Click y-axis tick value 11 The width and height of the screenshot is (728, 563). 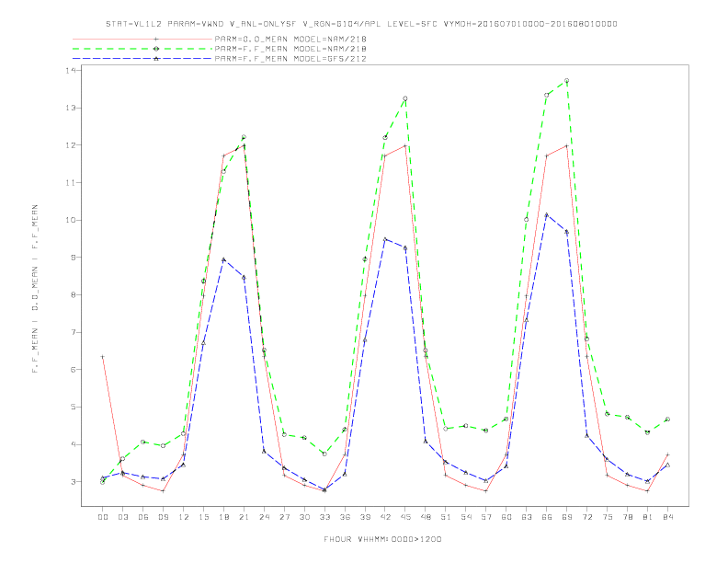(71, 182)
